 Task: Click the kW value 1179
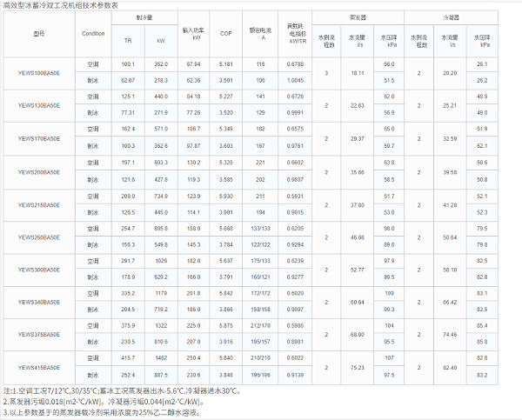pyautogui.click(x=161, y=293)
